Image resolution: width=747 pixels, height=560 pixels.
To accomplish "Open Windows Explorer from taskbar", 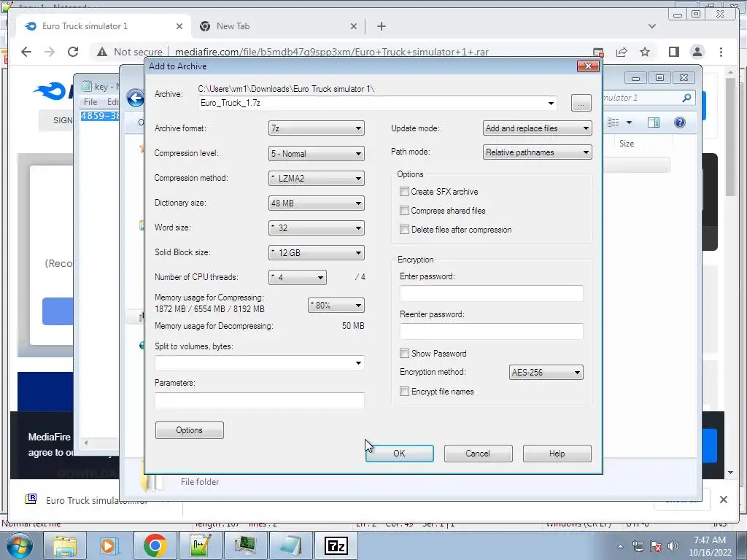I will (64, 545).
